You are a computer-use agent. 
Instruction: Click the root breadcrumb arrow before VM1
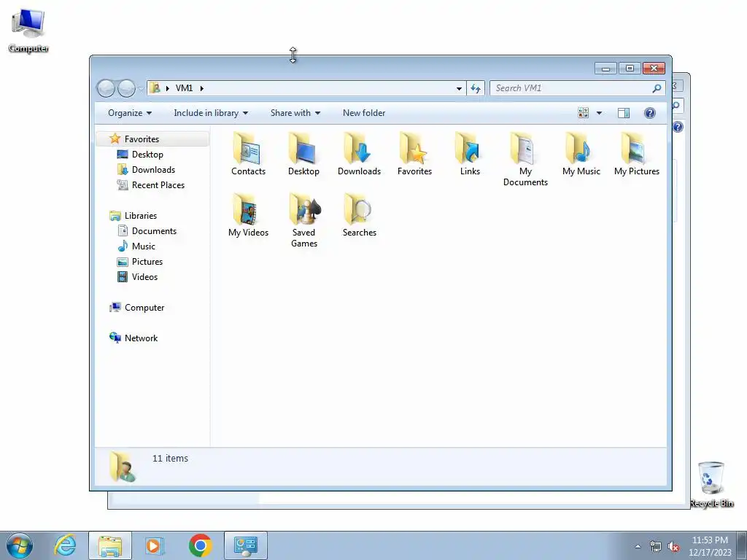[x=168, y=88]
